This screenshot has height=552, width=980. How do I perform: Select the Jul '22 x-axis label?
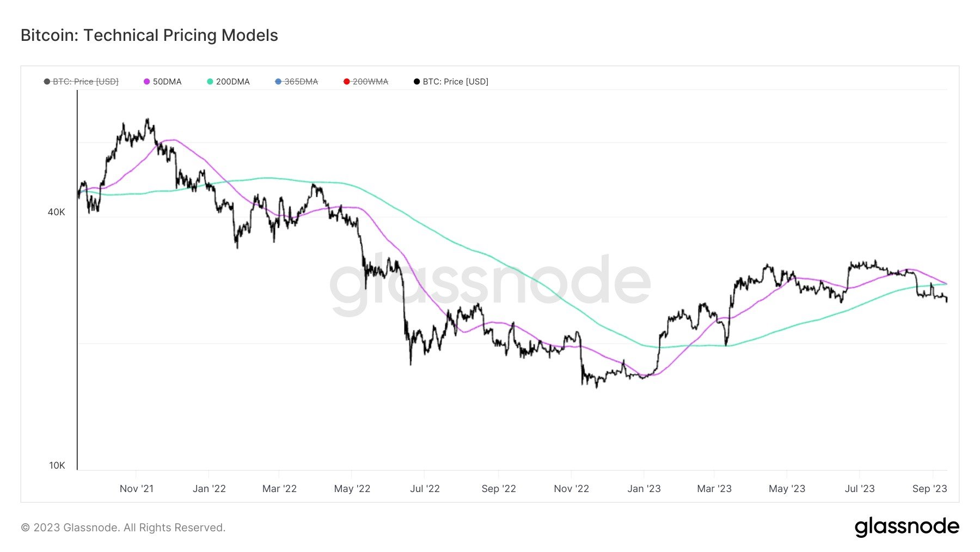click(425, 489)
